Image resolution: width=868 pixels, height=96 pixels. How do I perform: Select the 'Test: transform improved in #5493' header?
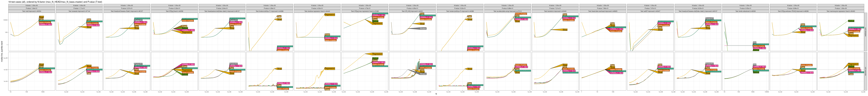555,11
